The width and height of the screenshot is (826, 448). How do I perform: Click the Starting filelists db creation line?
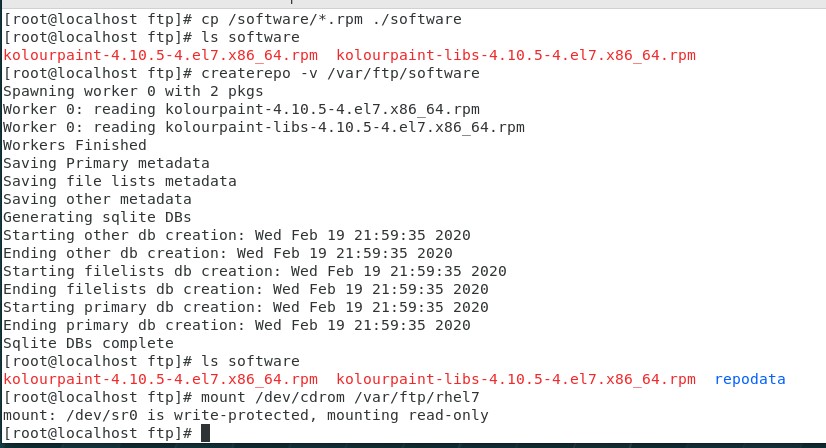tap(255, 271)
